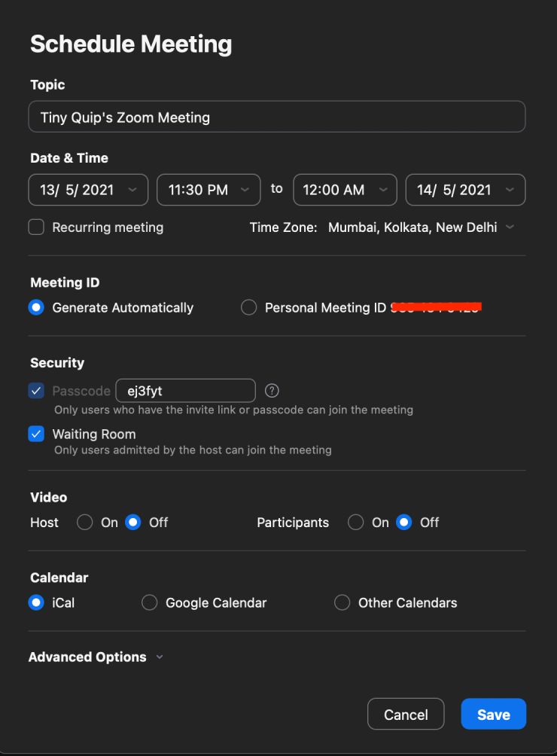The width and height of the screenshot is (557, 756).
Task: Turn Participants video On
Action: [x=356, y=522]
